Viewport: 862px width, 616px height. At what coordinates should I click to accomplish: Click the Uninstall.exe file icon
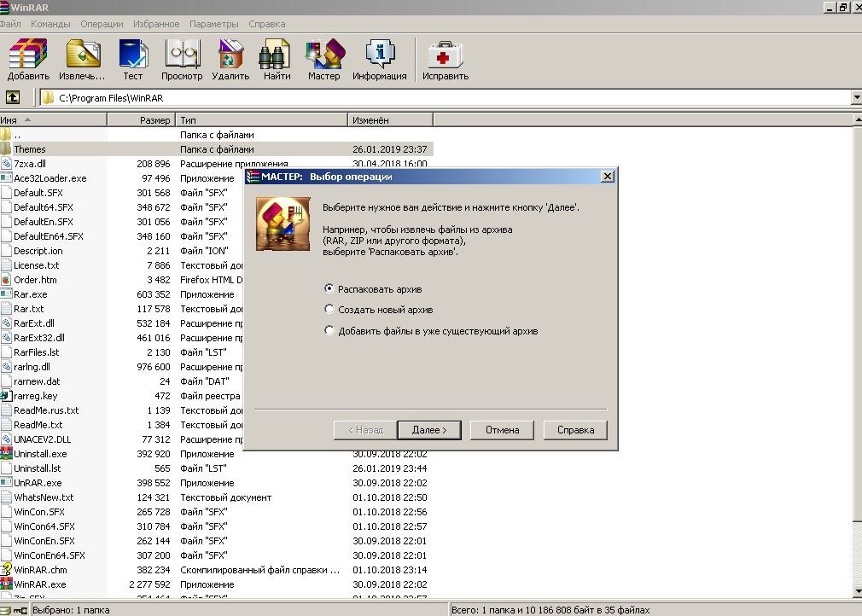pyautogui.click(x=6, y=454)
